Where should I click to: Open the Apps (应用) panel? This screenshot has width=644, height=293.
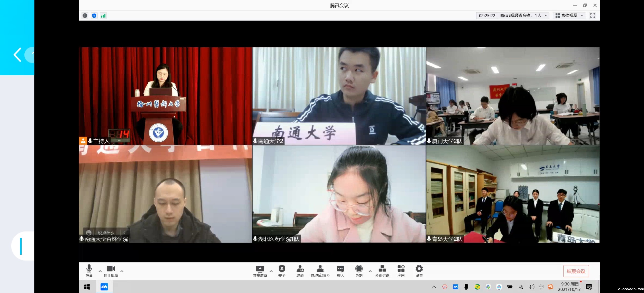[401, 271]
